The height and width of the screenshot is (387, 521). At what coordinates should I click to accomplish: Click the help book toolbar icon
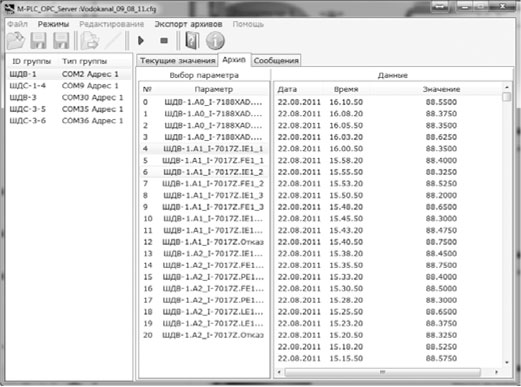coord(192,41)
